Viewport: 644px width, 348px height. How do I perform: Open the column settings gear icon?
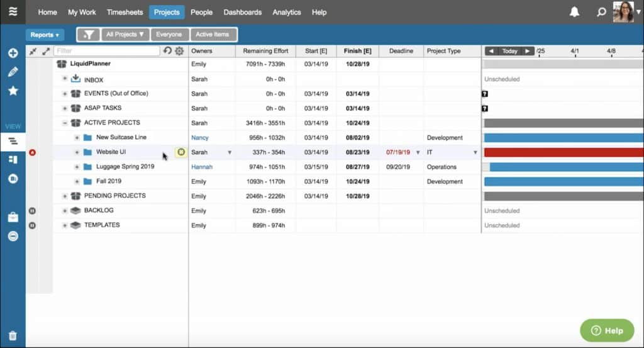click(x=179, y=51)
